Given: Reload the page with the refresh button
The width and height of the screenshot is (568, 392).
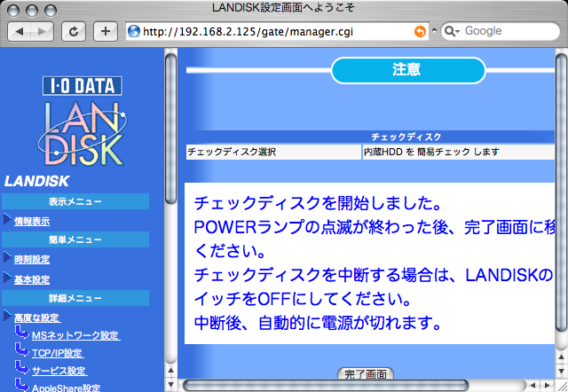Looking at the screenshot, I should click(74, 32).
